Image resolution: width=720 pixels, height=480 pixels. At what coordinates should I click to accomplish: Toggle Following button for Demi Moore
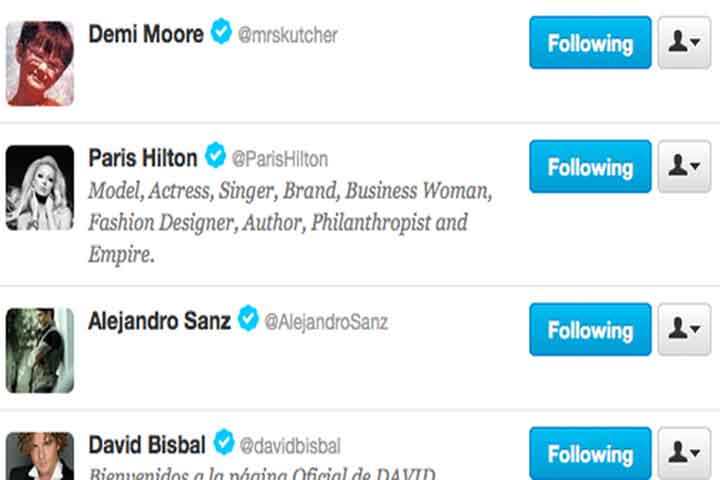[x=590, y=43]
